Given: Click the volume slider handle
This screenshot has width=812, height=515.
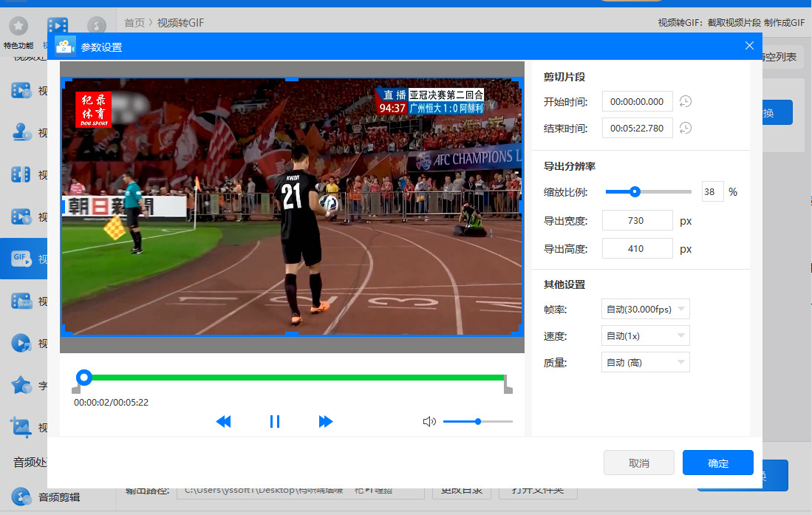Looking at the screenshot, I should (x=478, y=421).
